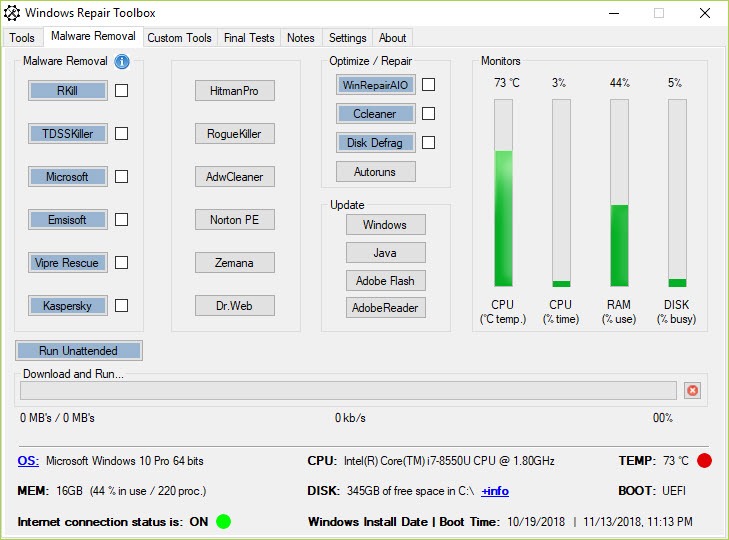Start Disk Defrag
This screenshot has width=729, height=540.
(376, 142)
